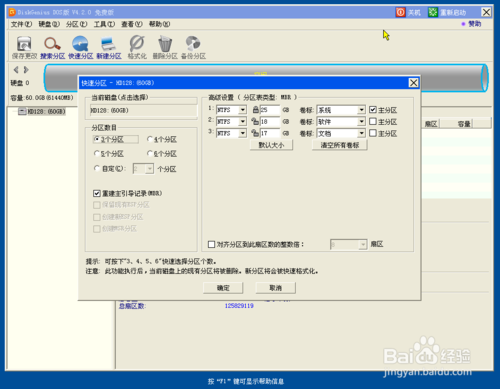
Task: Select the 3个分区 radio option
Action: (97, 139)
